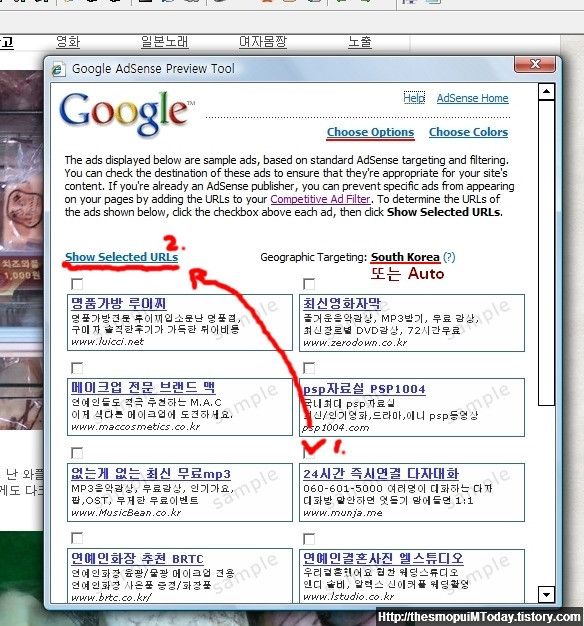Open the Help link
The width and height of the screenshot is (584, 626).
pos(414,98)
